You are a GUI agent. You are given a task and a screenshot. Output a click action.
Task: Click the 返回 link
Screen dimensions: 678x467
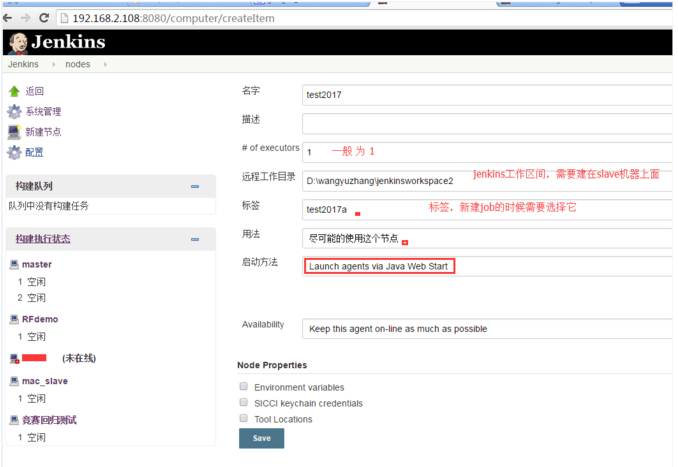(x=35, y=91)
